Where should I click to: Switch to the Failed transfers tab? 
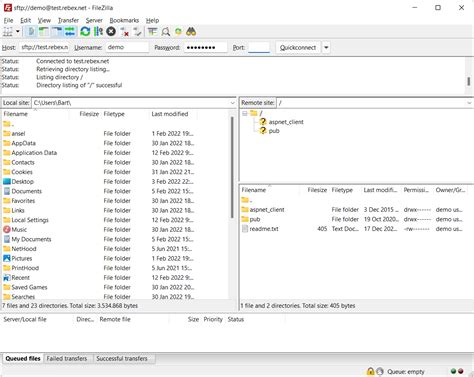(x=67, y=359)
